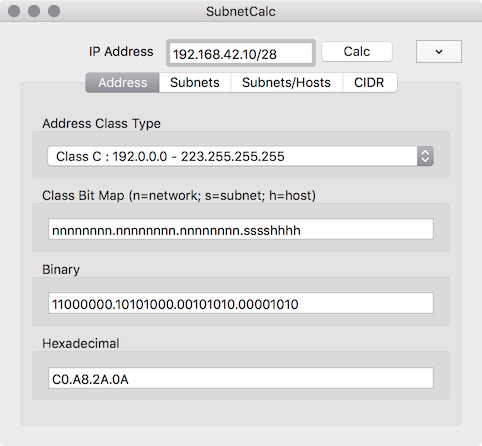This screenshot has width=482, height=446.
Task: Click the Binary section label
Action: point(61,269)
